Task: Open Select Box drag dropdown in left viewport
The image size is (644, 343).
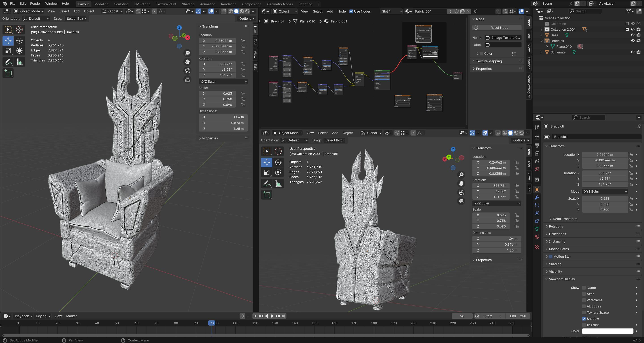Action: tap(76, 19)
